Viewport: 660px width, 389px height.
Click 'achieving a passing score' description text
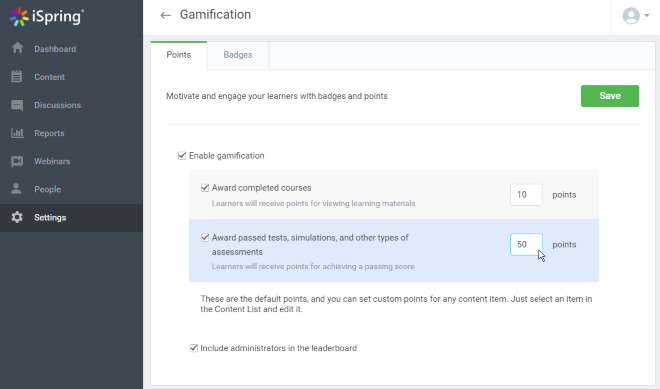313,266
